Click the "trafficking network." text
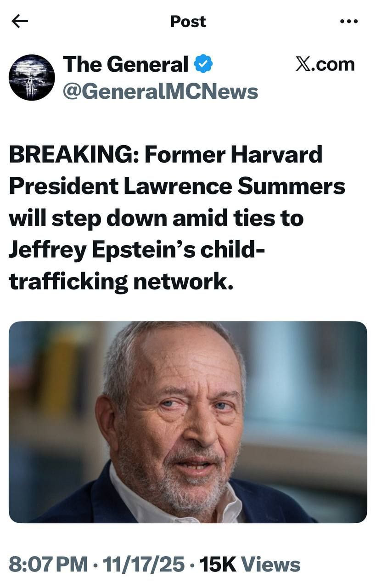 point(121,281)
